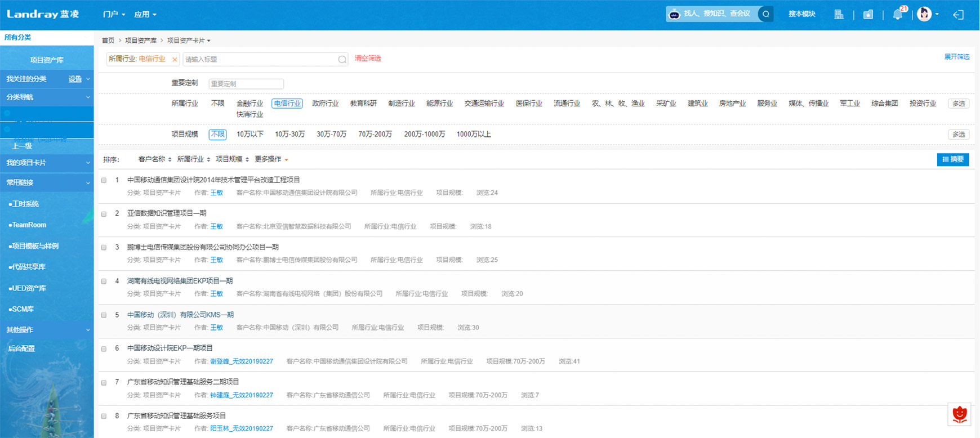This screenshot has width=980, height=438.
Task: Tick checkbox for row 5 中国移动（深圳）
Action: 104,315
